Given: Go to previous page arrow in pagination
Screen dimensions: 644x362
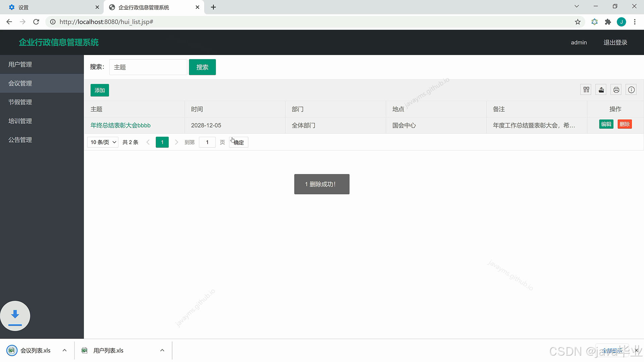Looking at the screenshot, I should coord(148,142).
